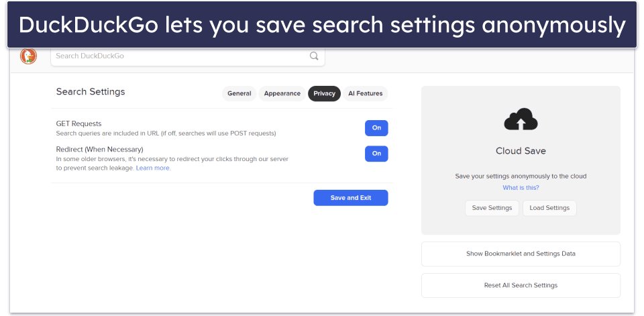Go to the AI Features tab
Viewport: 644px width, 316px height.
[365, 93]
